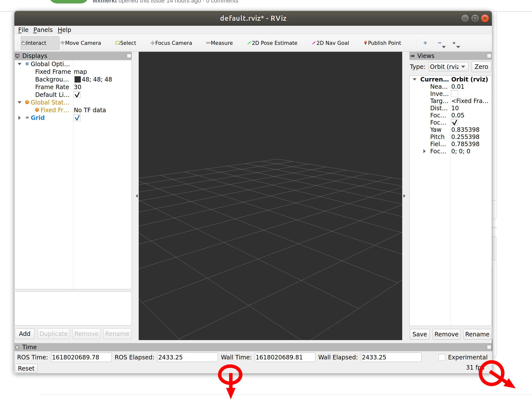Click the Global Status warning icon
The image size is (532, 404).
[x=27, y=102]
